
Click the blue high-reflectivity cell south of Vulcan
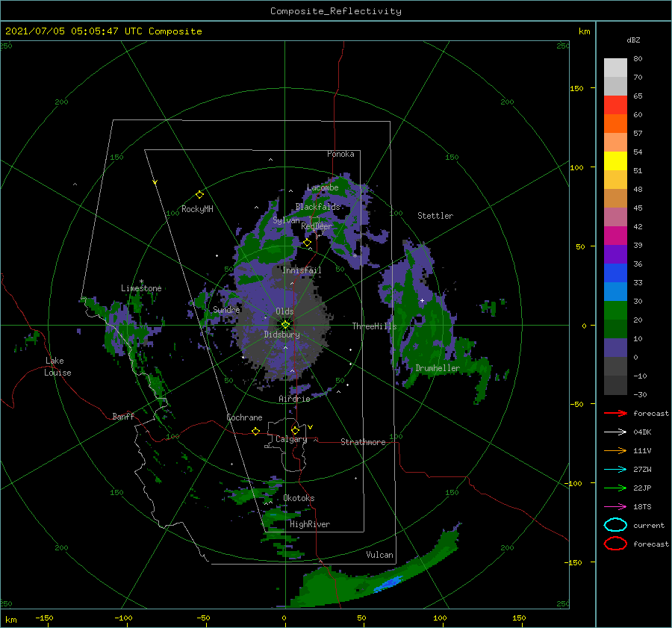389,583
